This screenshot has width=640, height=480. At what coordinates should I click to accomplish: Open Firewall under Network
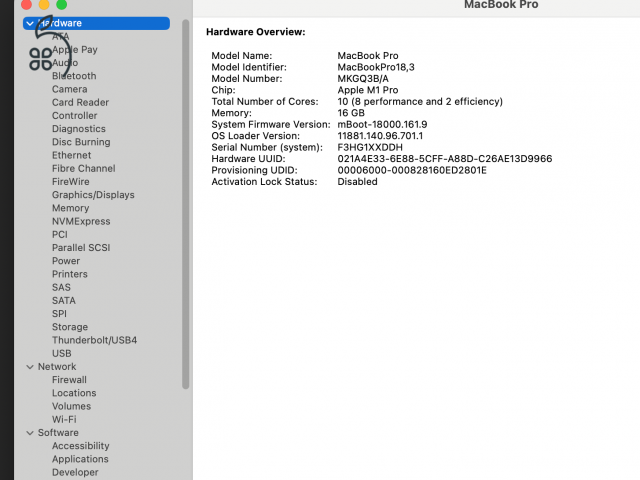click(x=69, y=380)
